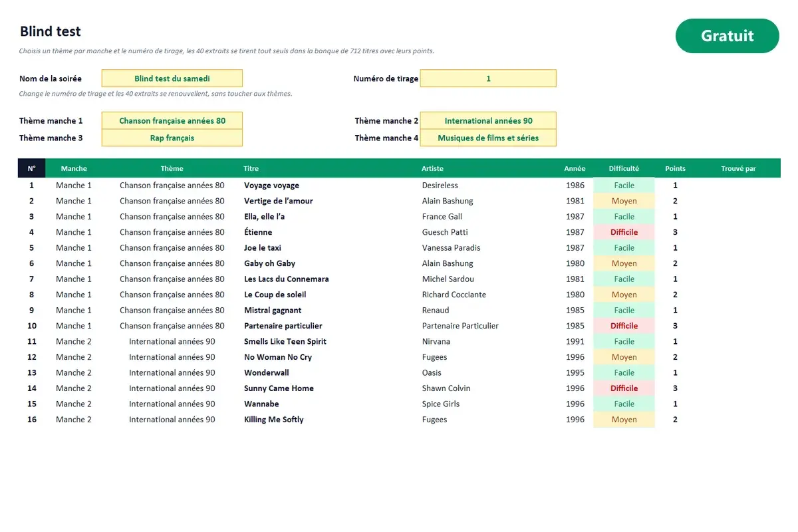Image resolution: width=798 pixels, height=532 pixels.
Task: Click the artist cell Michel Sardou
Action: coord(448,279)
